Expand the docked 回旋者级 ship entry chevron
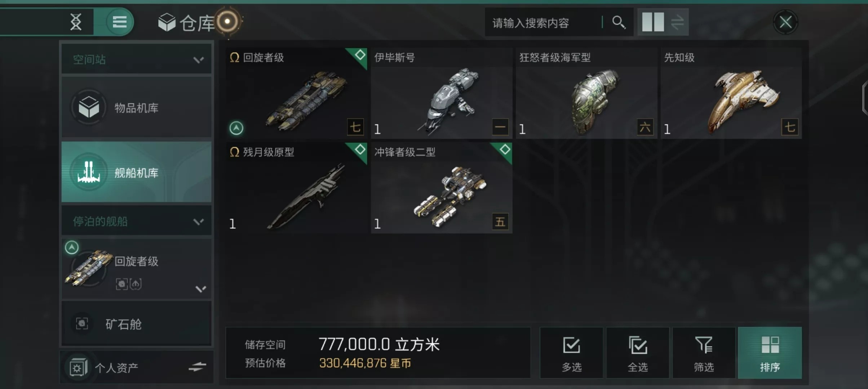 (x=201, y=289)
